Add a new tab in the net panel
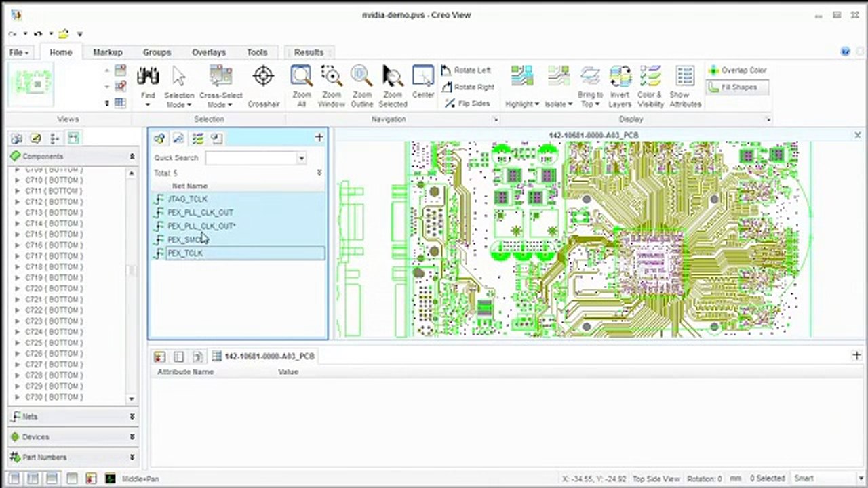Viewport: 868px width, 488px height. click(319, 137)
